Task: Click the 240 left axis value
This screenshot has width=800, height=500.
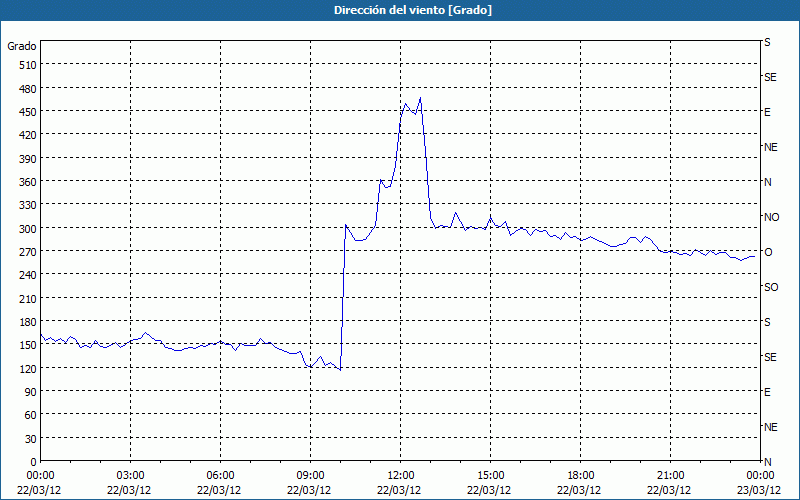Action: (x=28, y=275)
